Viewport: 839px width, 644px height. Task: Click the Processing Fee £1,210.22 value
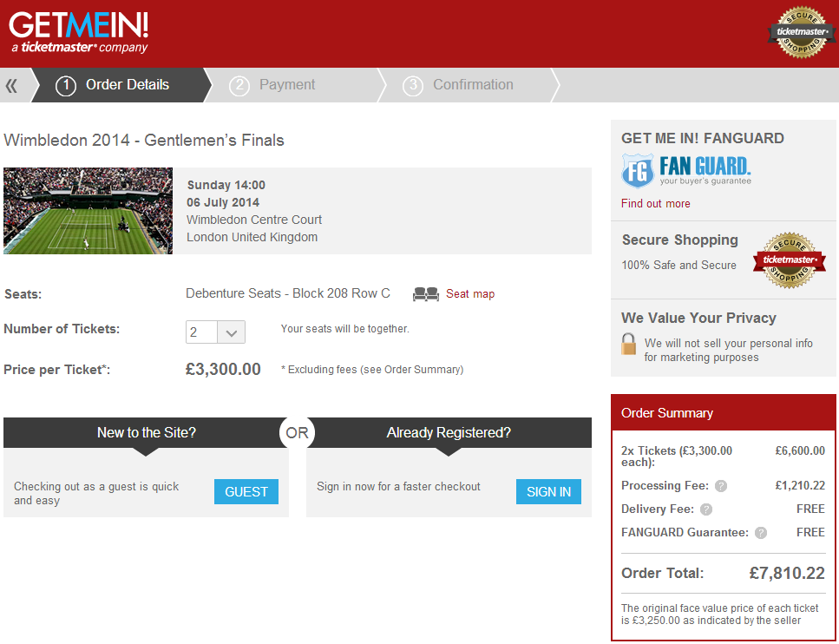[800, 486]
